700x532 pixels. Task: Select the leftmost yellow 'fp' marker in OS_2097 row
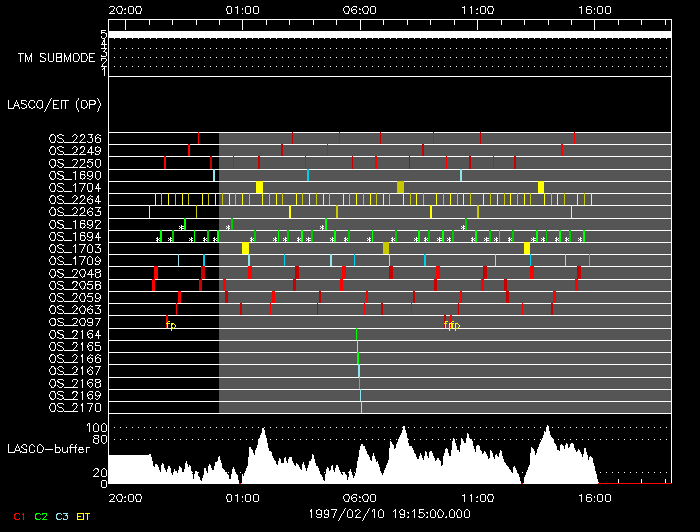click(171, 325)
